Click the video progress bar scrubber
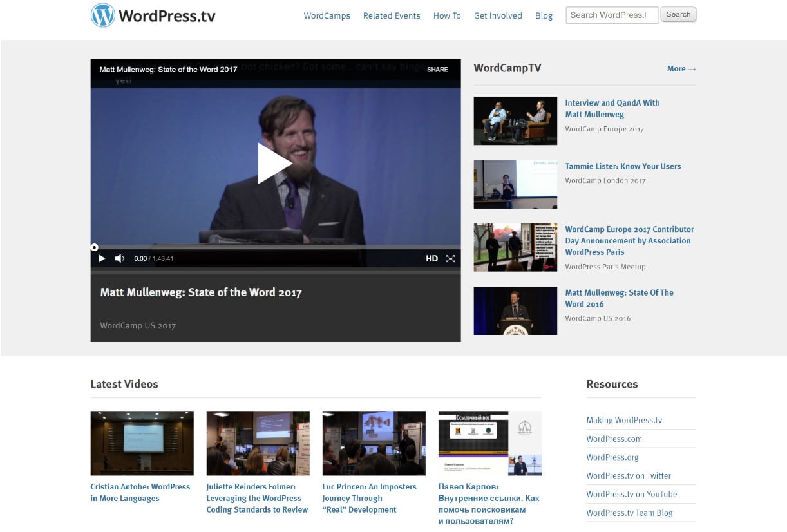 coord(95,247)
